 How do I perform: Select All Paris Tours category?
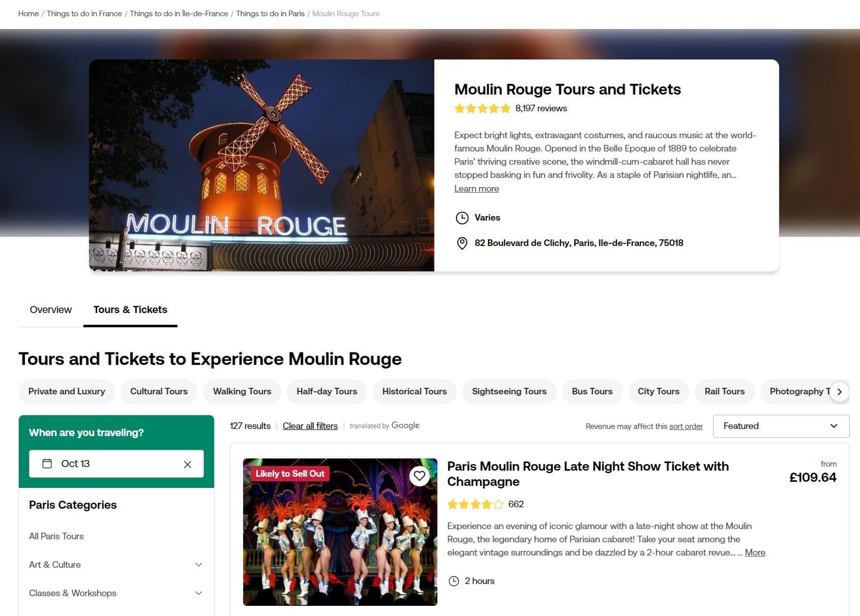pyautogui.click(x=56, y=536)
